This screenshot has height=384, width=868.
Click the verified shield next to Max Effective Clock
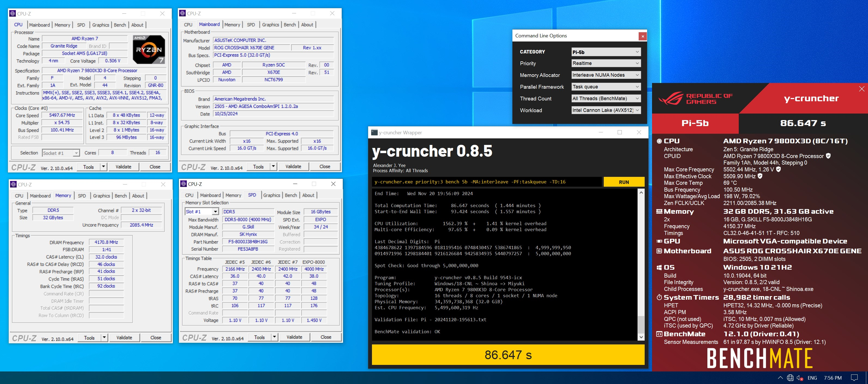coord(760,176)
